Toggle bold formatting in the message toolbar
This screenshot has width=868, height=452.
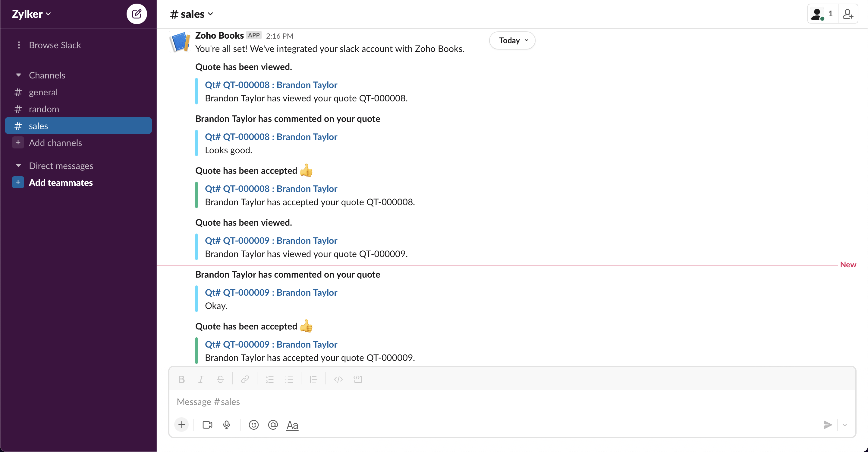tap(182, 379)
